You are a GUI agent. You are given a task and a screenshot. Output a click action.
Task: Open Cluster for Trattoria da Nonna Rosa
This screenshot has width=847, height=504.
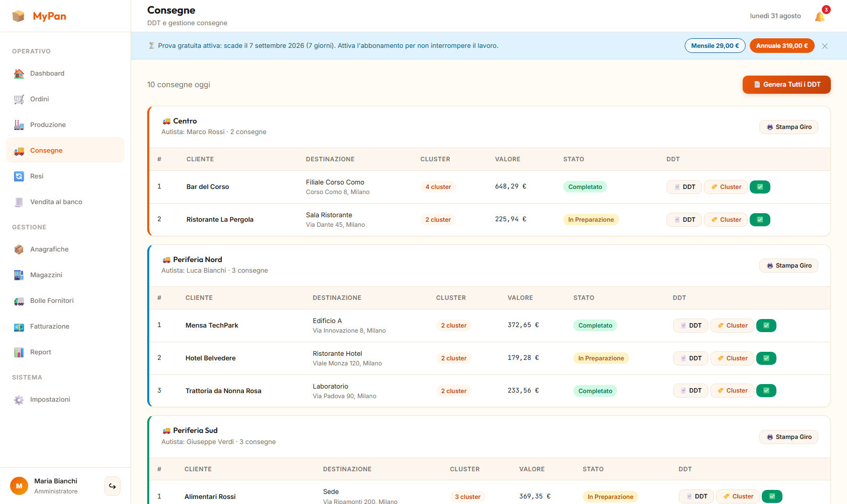click(732, 391)
